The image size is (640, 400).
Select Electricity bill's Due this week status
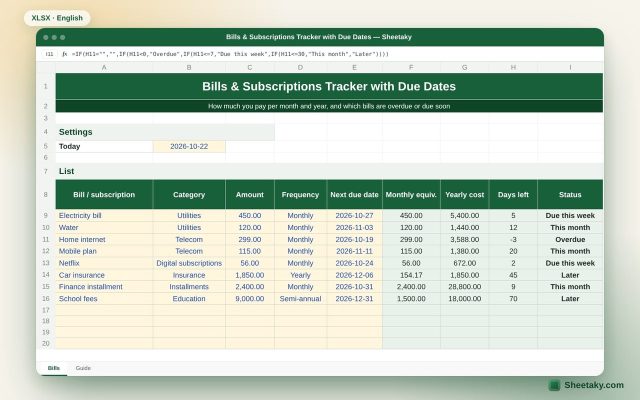[570, 216]
